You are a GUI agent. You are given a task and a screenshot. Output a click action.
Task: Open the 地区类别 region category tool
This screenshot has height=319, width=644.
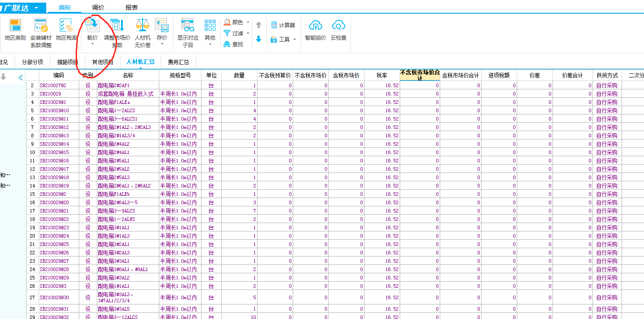point(15,29)
